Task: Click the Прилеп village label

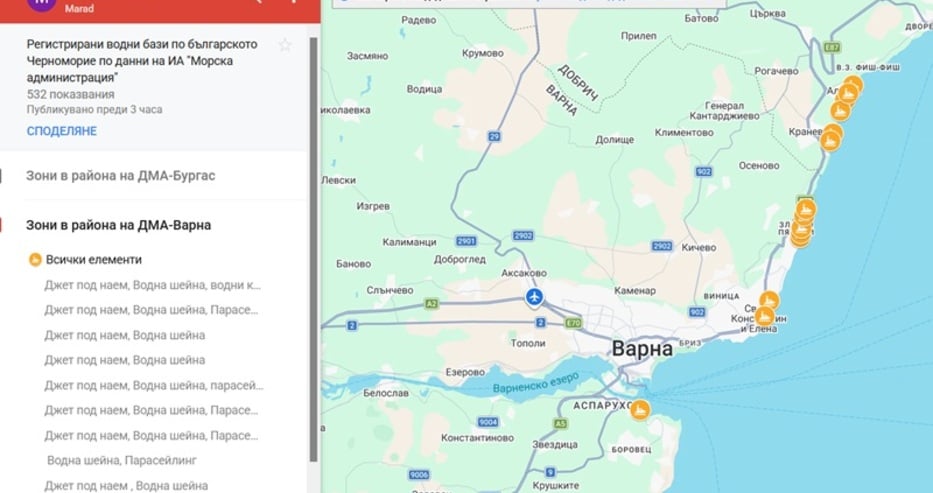Action: (x=638, y=36)
